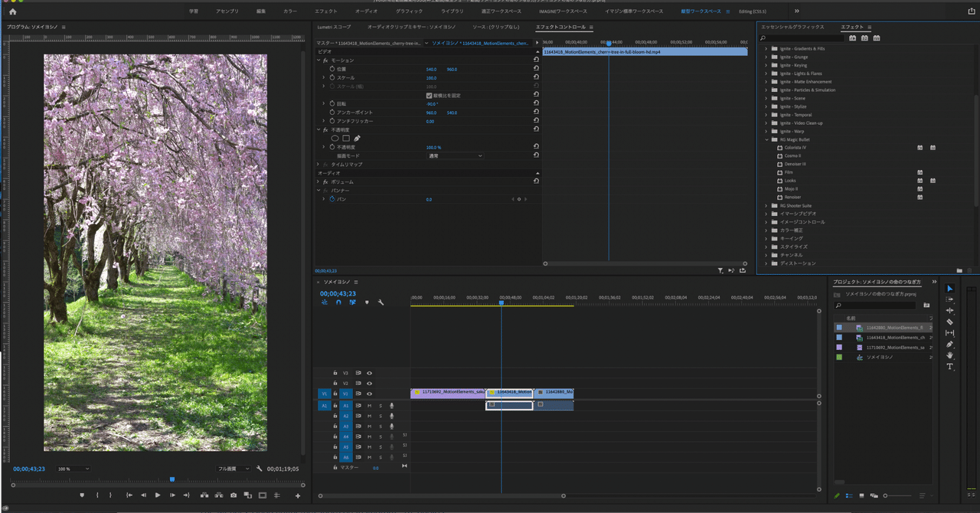Open the 描画モード blend mode dropdown

point(455,155)
